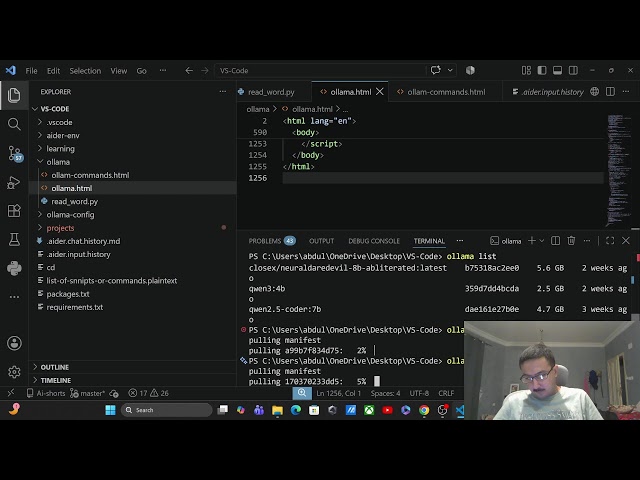Open read_word.py in the explorer
The image size is (640, 480).
coord(74,202)
